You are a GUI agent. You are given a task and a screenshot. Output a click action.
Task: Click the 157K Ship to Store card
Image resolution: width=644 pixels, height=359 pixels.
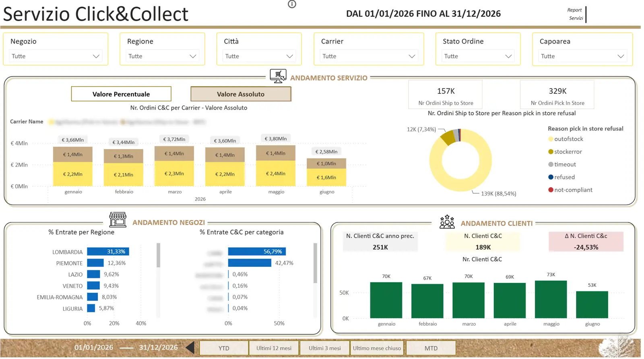tap(446, 95)
